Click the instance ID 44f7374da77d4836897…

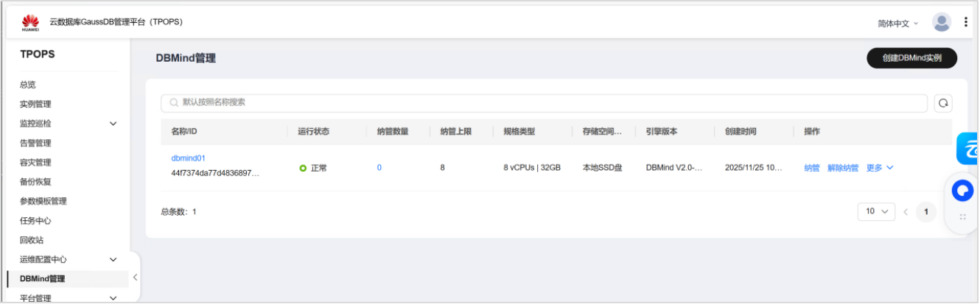pos(215,174)
